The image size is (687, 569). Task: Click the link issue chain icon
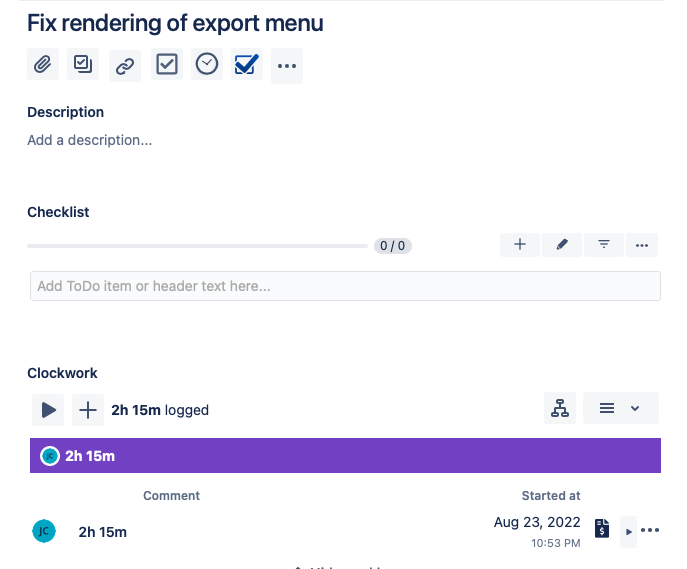124,66
